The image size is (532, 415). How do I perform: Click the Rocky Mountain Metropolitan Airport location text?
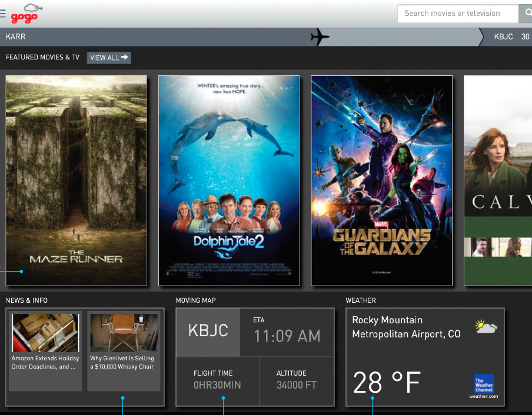(x=406, y=327)
